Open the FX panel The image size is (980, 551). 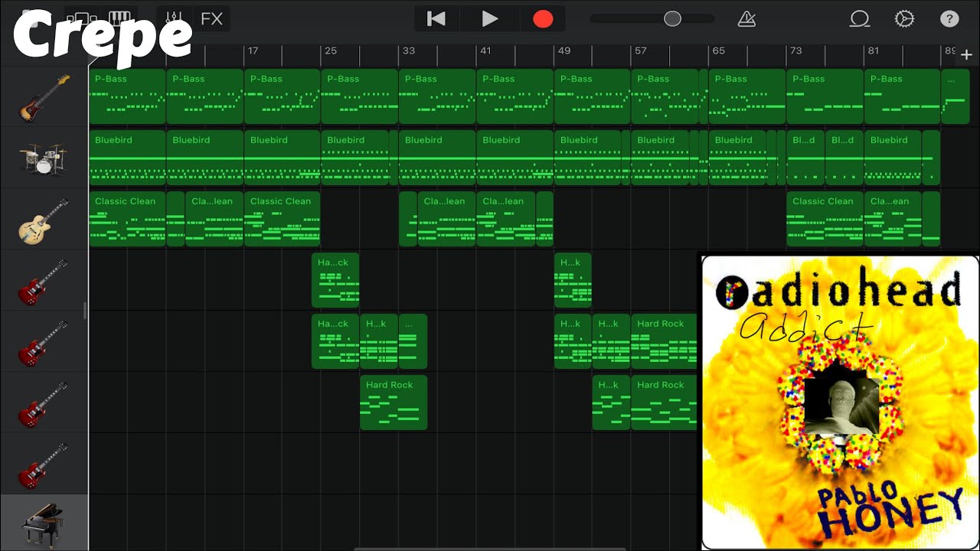tap(212, 18)
